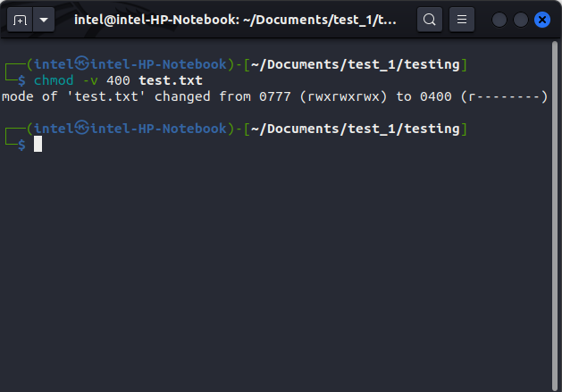The height and width of the screenshot is (392, 562).
Task: Click the window title showing intel@intel-HP-Notebook
Action: (x=236, y=20)
